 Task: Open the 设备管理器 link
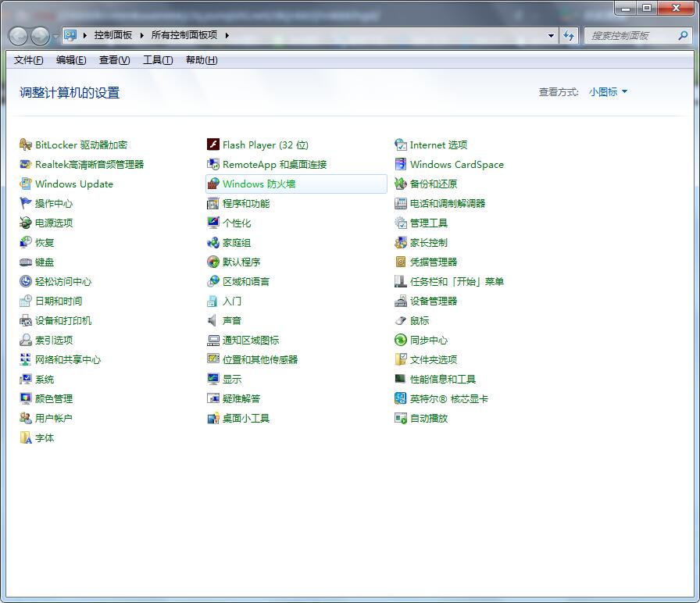434,301
